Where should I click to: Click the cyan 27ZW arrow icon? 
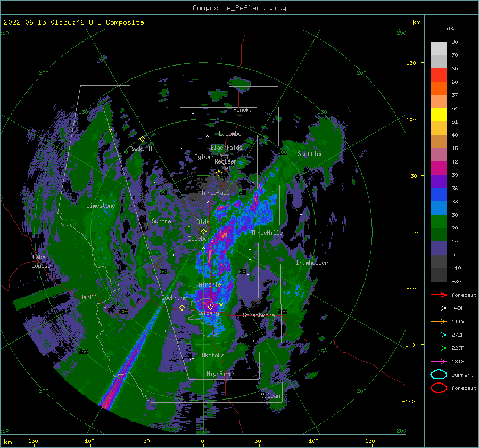(x=439, y=335)
